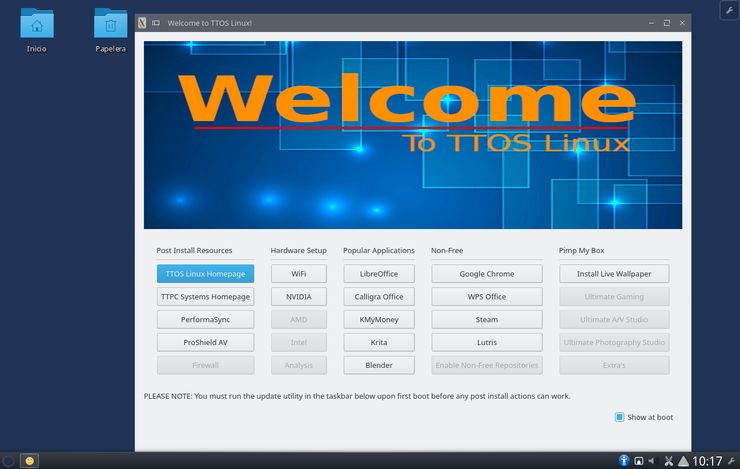Image resolution: width=740 pixels, height=469 pixels.
Task: Click the 10:17 clock in the taskbar
Action: pyautogui.click(x=707, y=461)
